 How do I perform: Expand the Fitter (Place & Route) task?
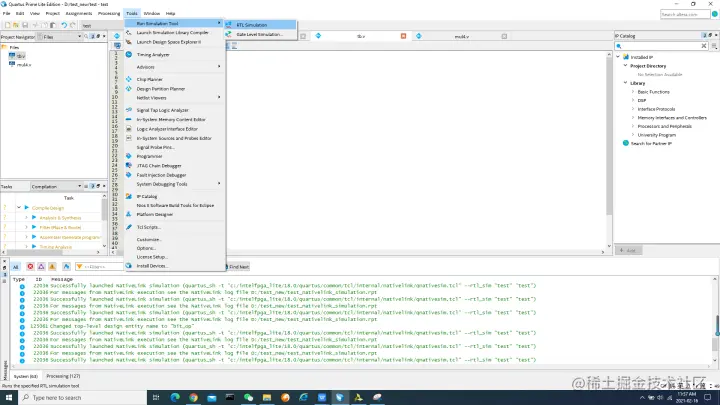tap(26, 227)
